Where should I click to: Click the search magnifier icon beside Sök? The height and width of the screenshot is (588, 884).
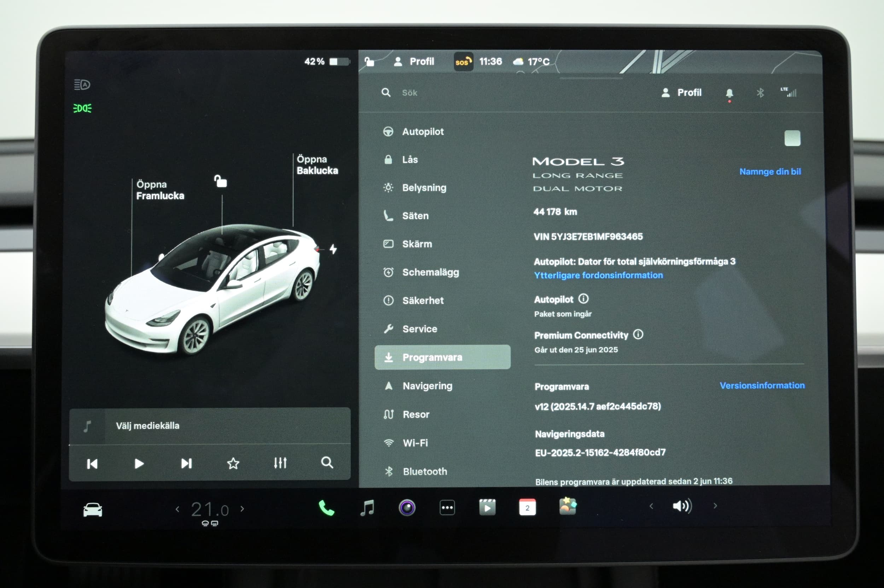tap(386, 93)
